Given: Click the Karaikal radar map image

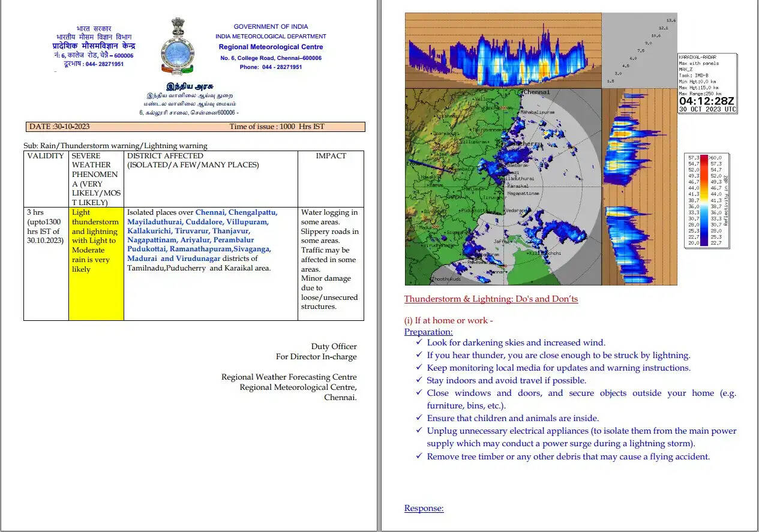Looking at the screenshot, I should click(503, 187).
